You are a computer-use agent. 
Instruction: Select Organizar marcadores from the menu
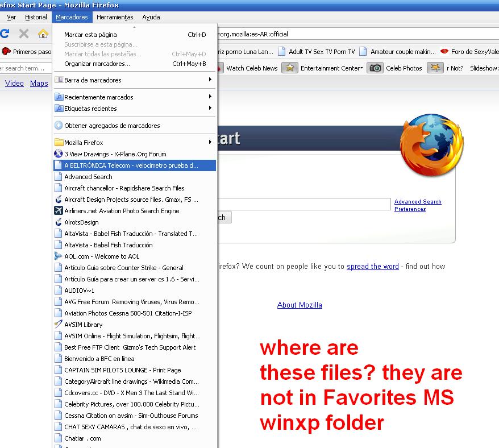[x=97, y=64]
